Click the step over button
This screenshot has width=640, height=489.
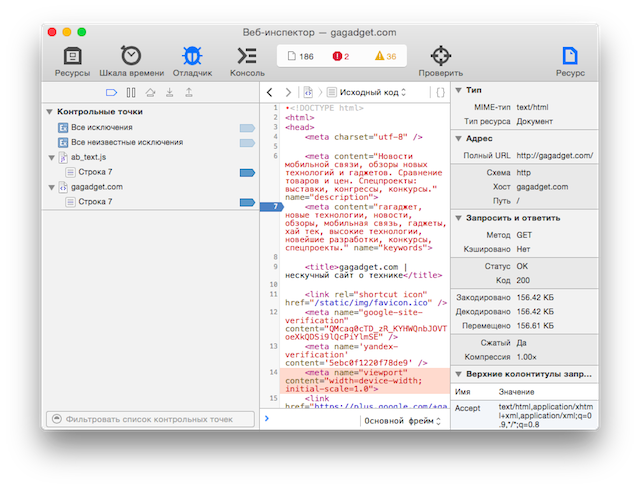pyautogui.click(x=150, y=93)
